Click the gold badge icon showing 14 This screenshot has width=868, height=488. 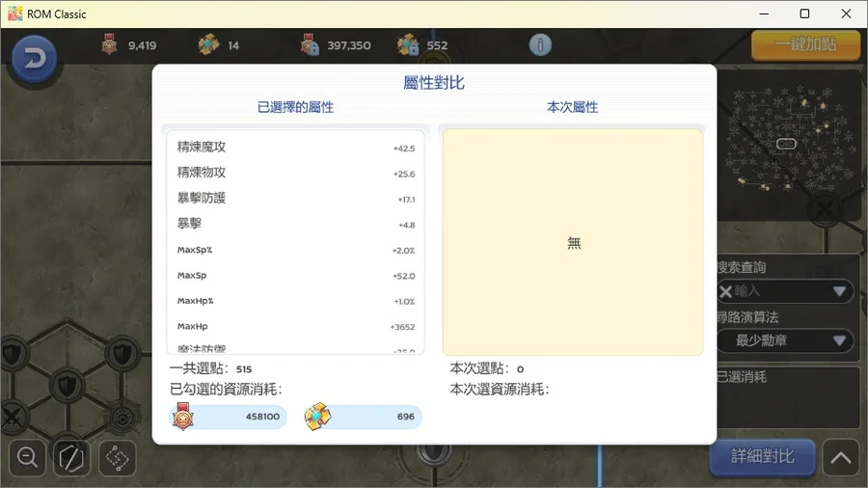pyautogui.click(x=208, y=45)
